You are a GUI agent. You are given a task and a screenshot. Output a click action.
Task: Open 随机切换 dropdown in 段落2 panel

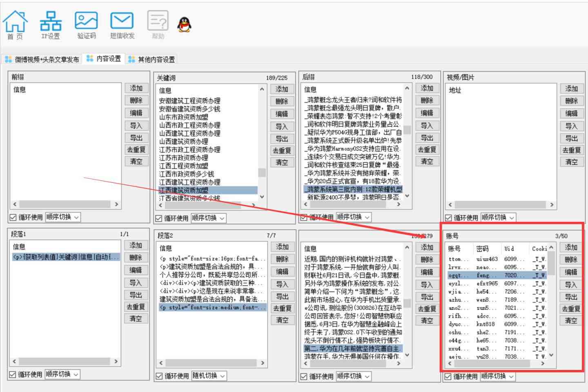click(209, 376)
